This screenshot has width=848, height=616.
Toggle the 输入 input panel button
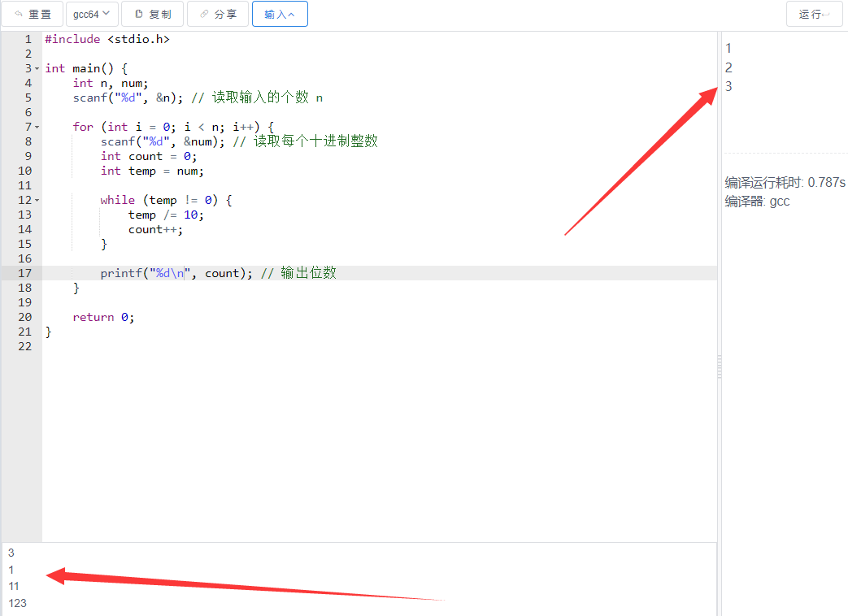(x=280, y=14)
